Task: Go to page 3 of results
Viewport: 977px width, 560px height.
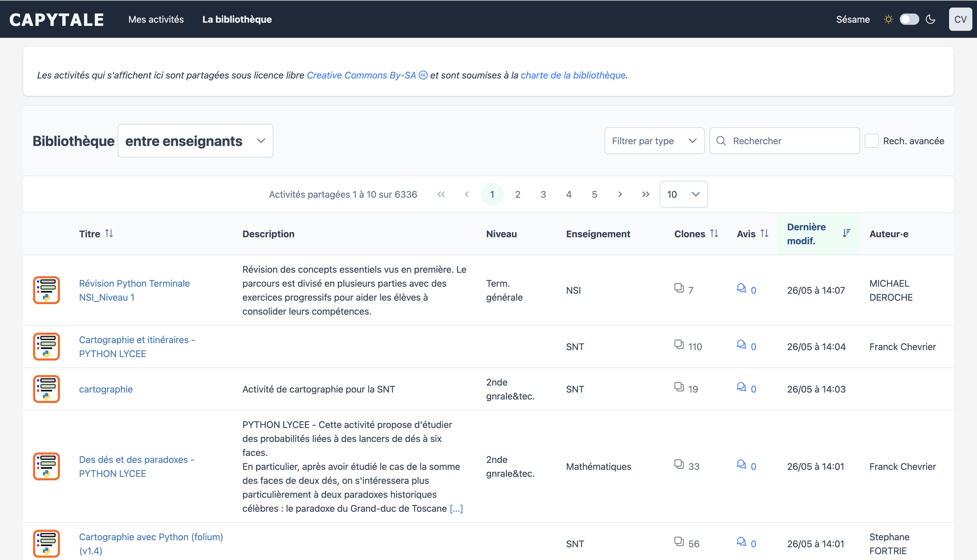Action: 543,194
